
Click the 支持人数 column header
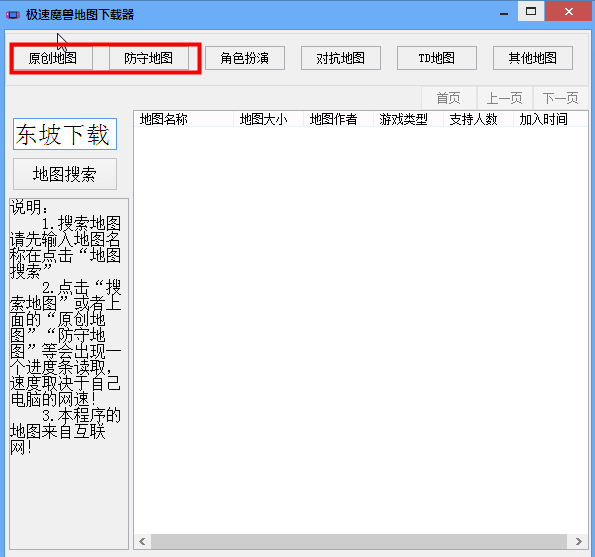tap(478, 119)
